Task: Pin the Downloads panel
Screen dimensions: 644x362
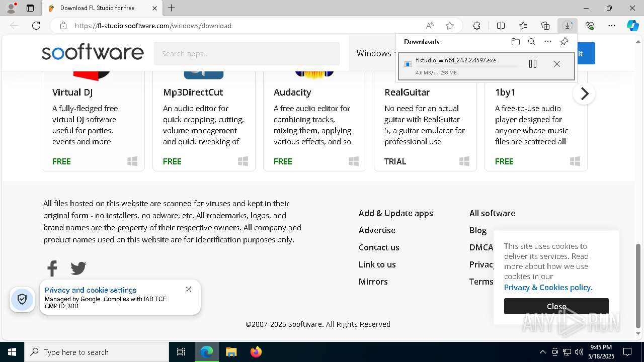Action: coord(564,42)
